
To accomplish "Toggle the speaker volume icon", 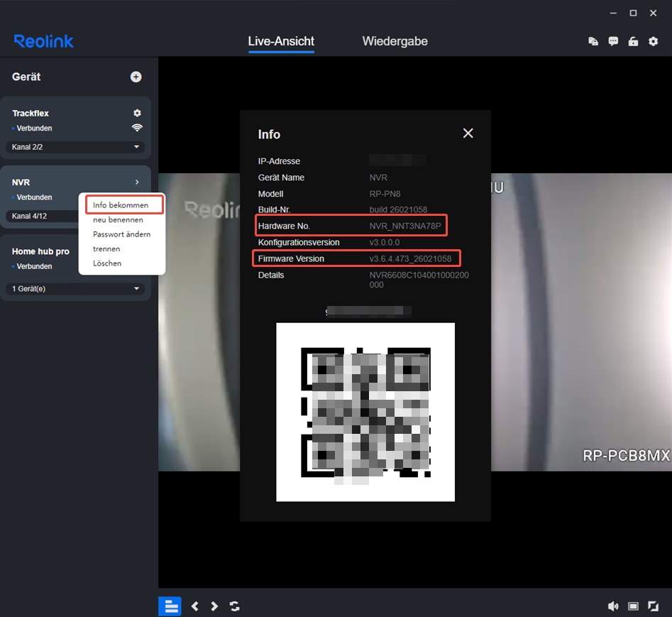I will click(x=613, y=606).
